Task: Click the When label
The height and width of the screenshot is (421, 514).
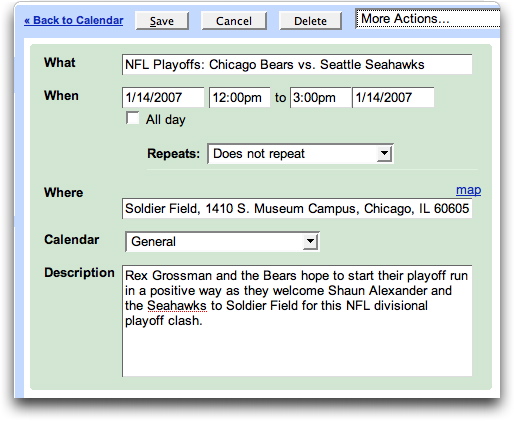Action: 61,96
